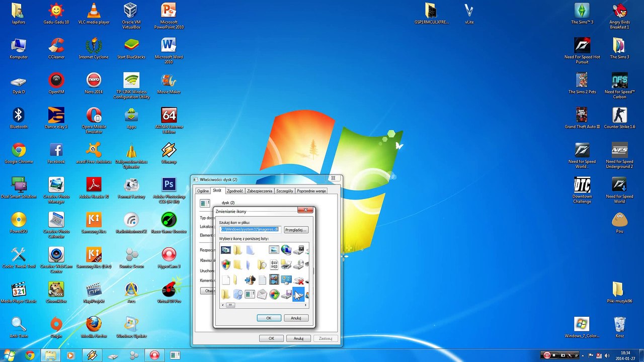Pick the Windows orb logo icon in list
644x362 pixels.
coord(274,295)
